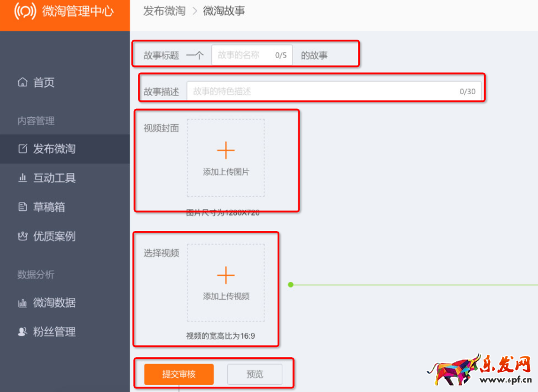Click the plus icon to upload a cover image
This screenshot has width=538, height=392.
tap(225, 150)
